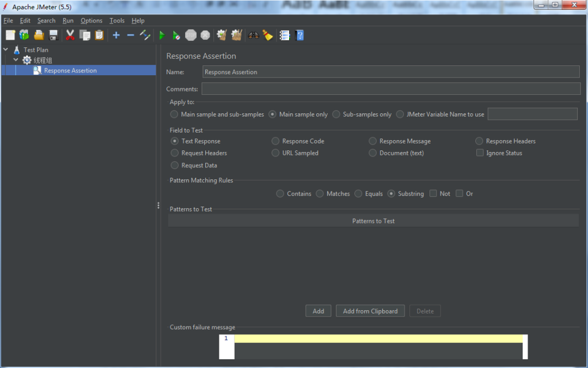
Task: Click the Name input field
Action: (x=391, y=72)
